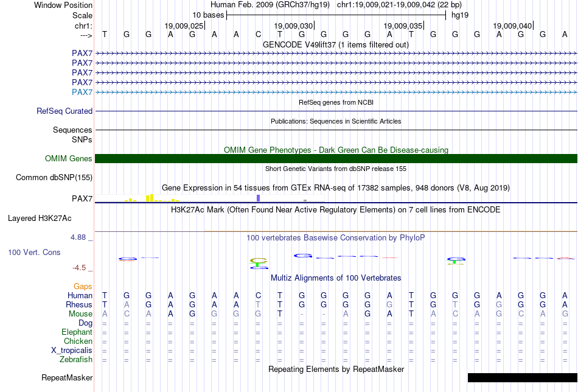Click the -4.5 conservation axis minimum
Image resolution: width=578 pixels, height=392 pixels.
coord(79,268)
